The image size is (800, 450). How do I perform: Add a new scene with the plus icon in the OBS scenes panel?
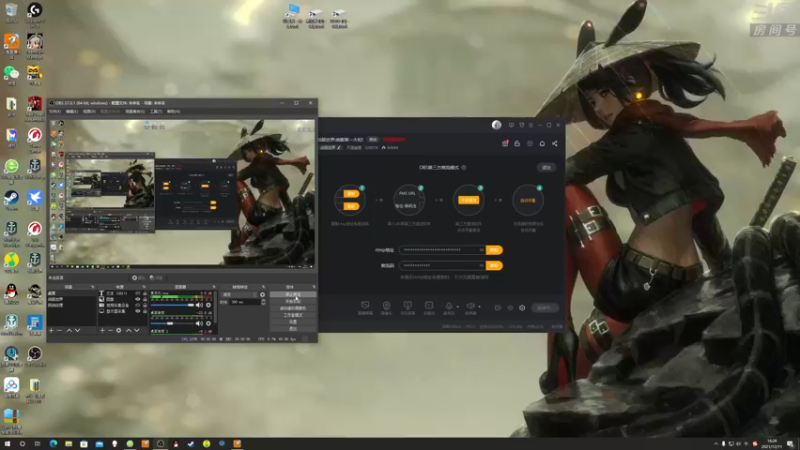click(51, 331)
